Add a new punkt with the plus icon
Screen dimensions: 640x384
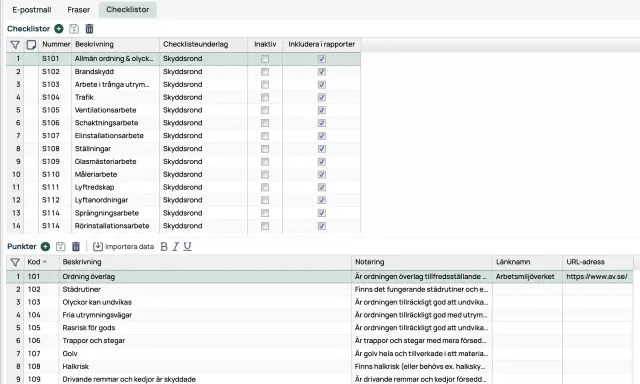click(x=45, y=246)
